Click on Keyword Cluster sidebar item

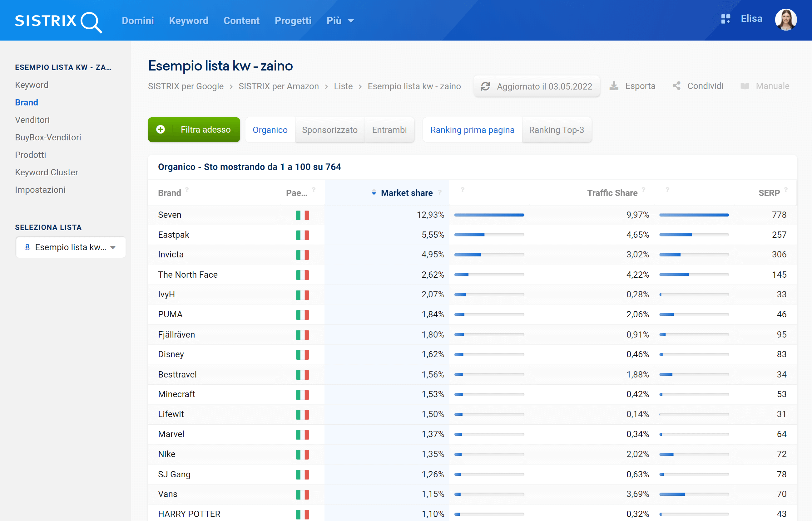[47, 172]
